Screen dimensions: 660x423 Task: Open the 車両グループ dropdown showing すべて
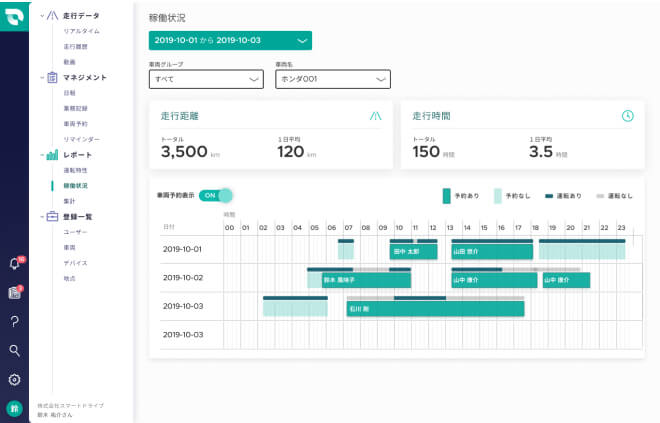pyautogui.click(x=205, y=79)
